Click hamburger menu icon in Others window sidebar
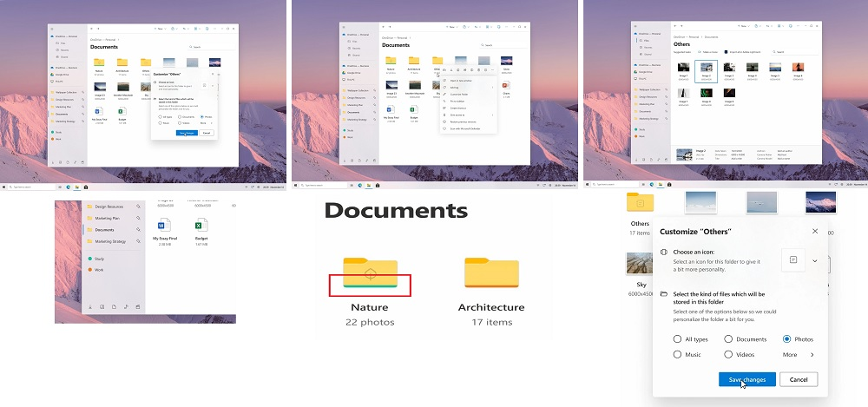Viewport: 868px width, 407px height. tap(635, 26)
